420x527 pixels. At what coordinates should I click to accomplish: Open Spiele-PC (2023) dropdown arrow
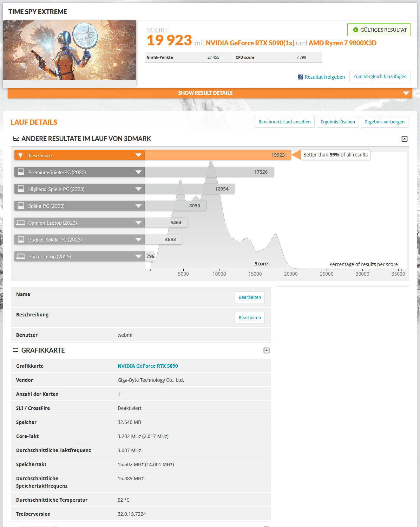pos(138,206)
